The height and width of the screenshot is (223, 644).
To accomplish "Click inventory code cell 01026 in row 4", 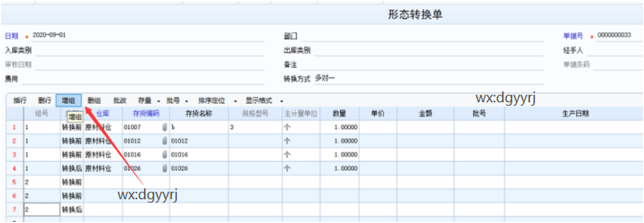I will [146, 168].
